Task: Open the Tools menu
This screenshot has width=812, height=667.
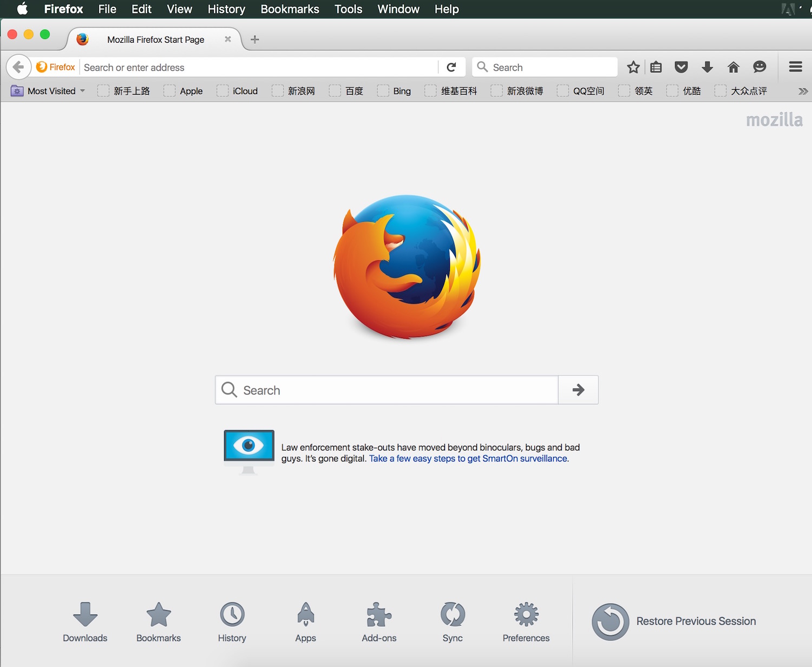Action: click(348, 9)
